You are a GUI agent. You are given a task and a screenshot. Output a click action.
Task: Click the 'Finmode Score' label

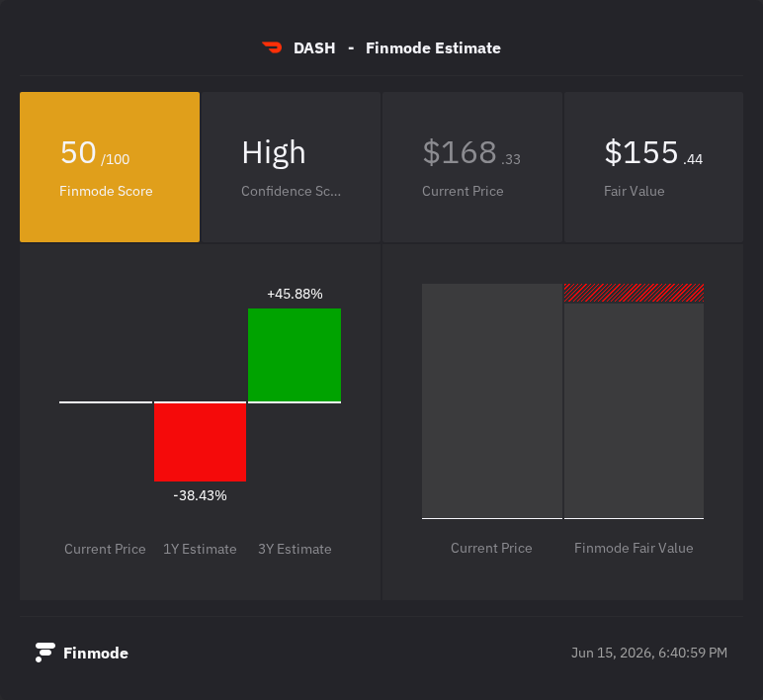click(106, 191)
